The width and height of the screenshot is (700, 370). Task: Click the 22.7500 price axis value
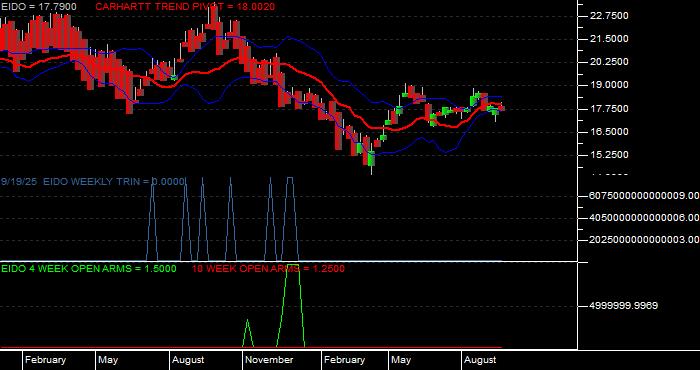(610, 16)
